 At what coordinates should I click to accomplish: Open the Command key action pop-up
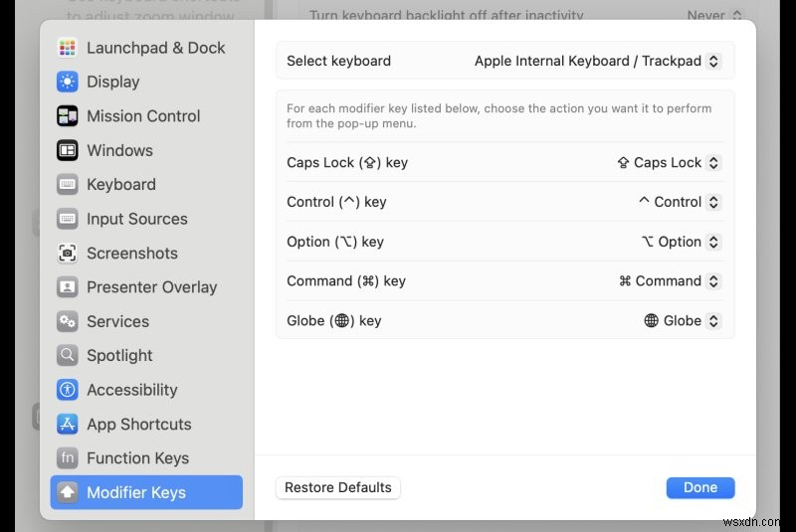(670, 281)
